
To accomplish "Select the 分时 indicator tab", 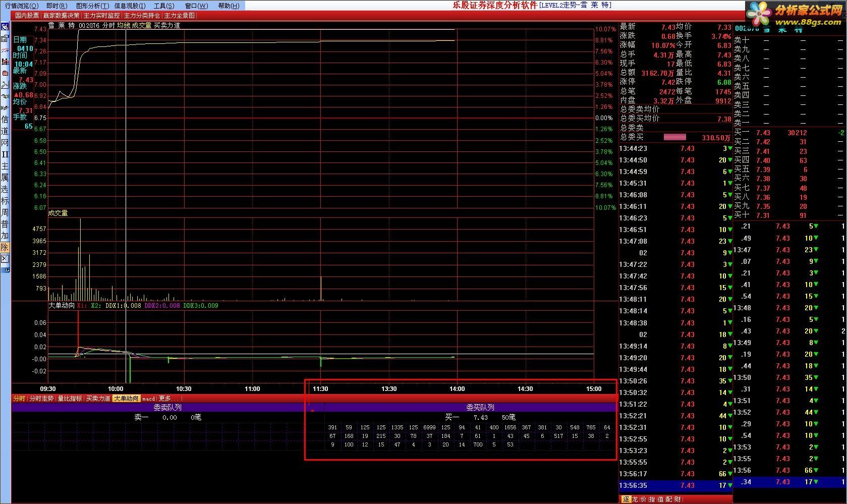I will [x=19, y=399].
